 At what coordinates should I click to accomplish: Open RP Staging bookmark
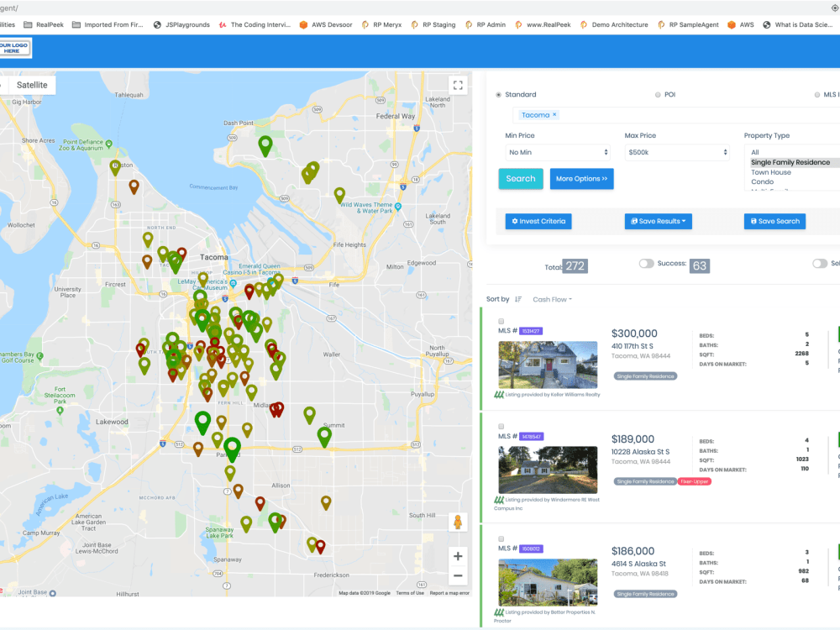(x=433, y=24)
